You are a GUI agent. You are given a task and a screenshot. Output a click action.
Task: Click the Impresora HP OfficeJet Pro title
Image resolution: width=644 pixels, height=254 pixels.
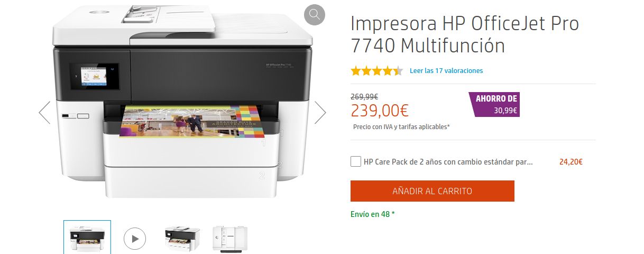(x=465, y=34)
